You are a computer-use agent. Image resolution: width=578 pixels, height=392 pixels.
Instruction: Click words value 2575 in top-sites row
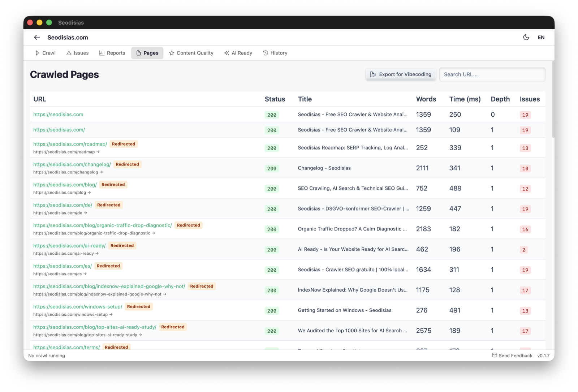(424, 331)
